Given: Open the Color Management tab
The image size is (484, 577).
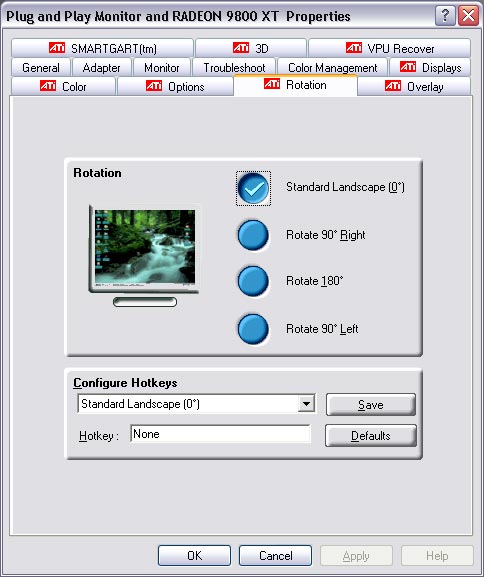Looking at the screenshot, I should click(x=332, y=68).
